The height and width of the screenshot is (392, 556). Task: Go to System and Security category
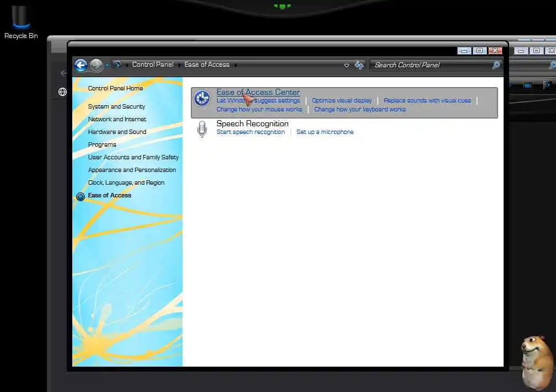pos(116,106)
